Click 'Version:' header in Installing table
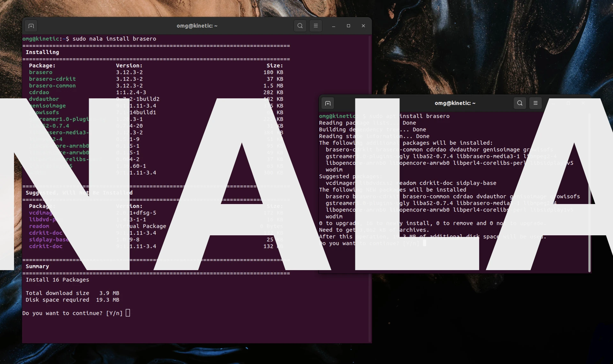Image resolution: width=613 pixels, height=364 pixels. [129, 65]
